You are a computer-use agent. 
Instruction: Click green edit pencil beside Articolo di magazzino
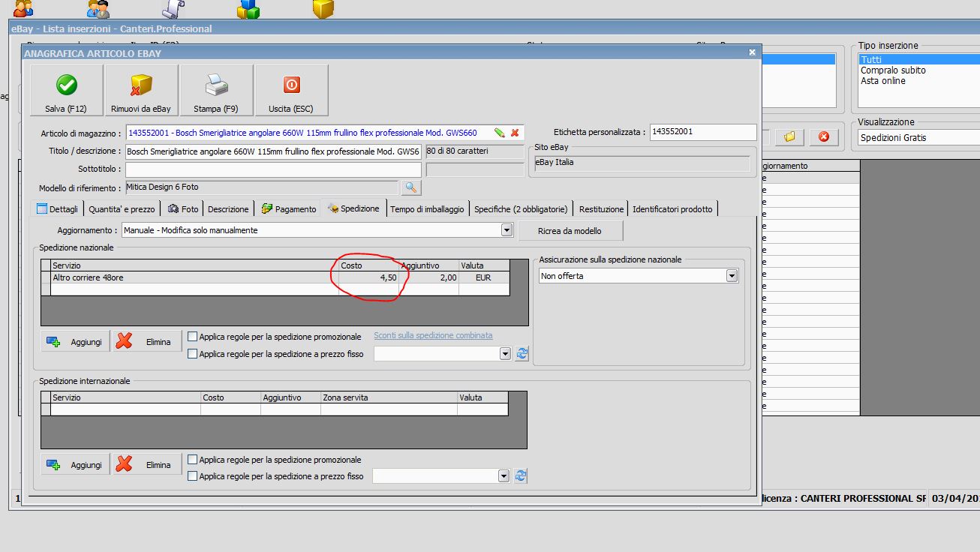[500, 133]
